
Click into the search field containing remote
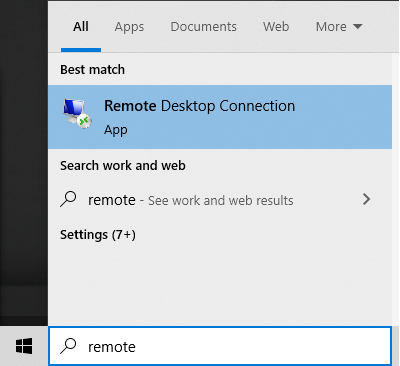coord(220,346)
